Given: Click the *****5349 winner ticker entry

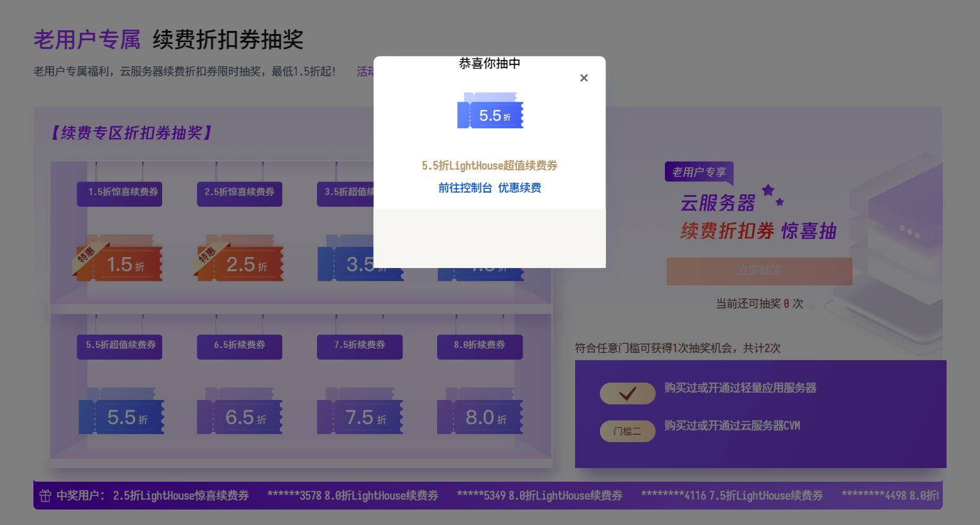Looking at the screenshot, I should coord(540,496).
